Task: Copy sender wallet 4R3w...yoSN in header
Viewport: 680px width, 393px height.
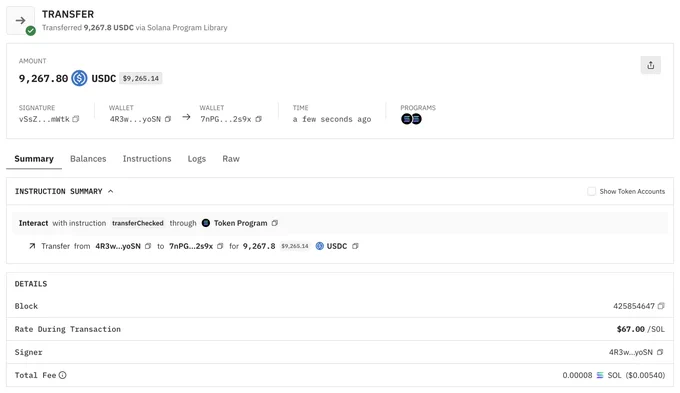Action: 168,119
